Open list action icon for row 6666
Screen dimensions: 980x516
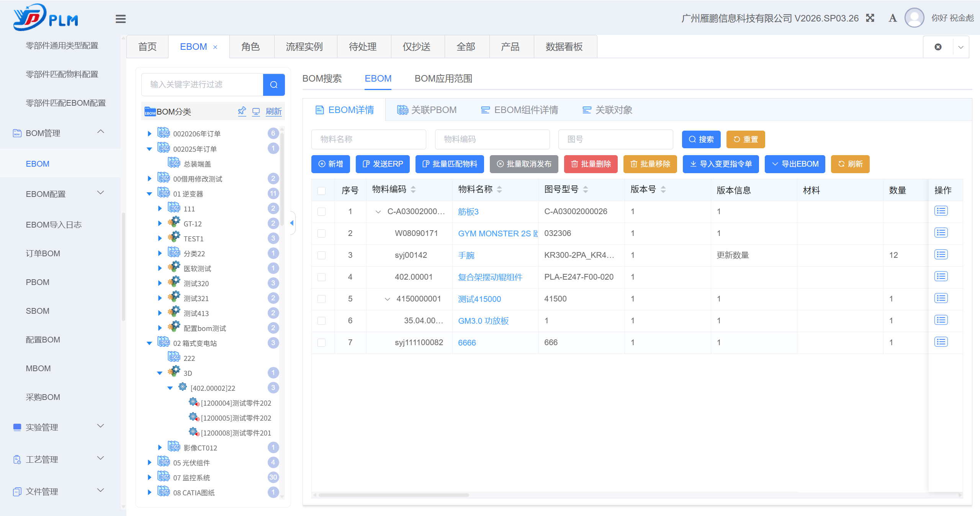(x=941, y=342)
